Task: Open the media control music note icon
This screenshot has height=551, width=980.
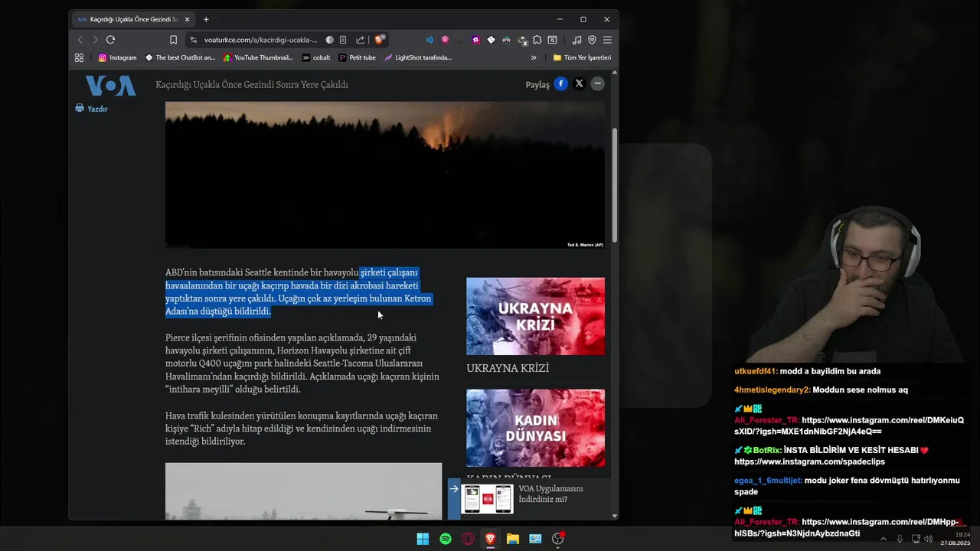Action: tap(577, 40)
